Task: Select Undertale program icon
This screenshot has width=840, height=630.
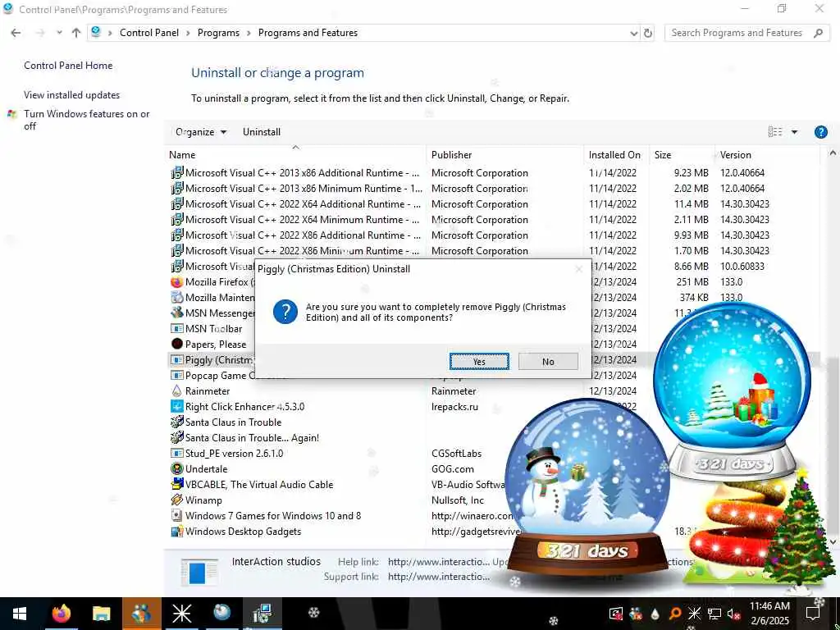Action: pyautogui.click(x=177, y=468)
